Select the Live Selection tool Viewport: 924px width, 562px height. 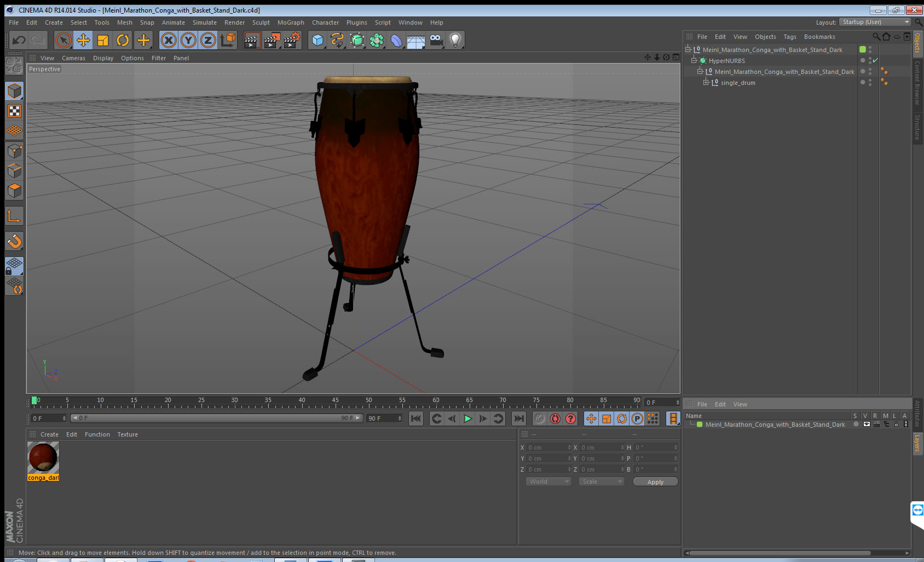point(63,40)
